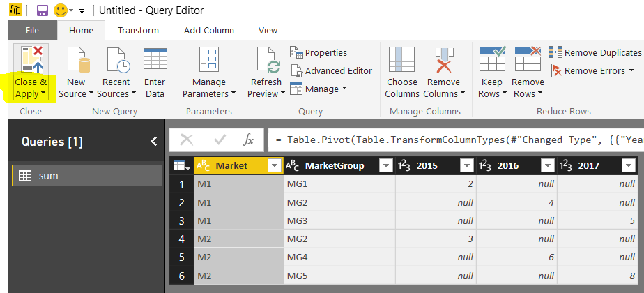This screenshot has width=644, height=293.
Task: Select the Market column header
Action: click(238, 165)
